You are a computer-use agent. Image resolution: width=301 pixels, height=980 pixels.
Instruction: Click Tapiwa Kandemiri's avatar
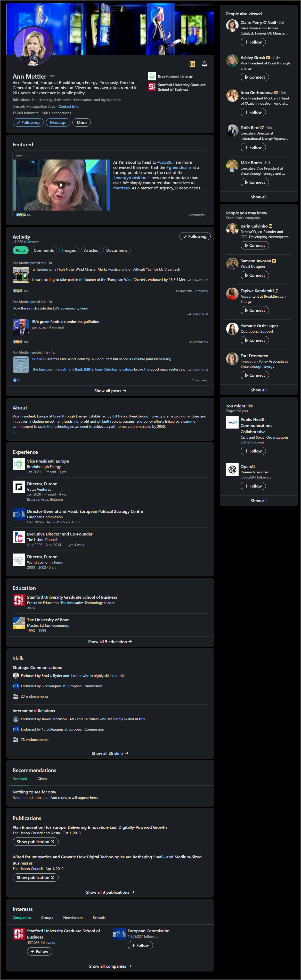coord(232,294)
